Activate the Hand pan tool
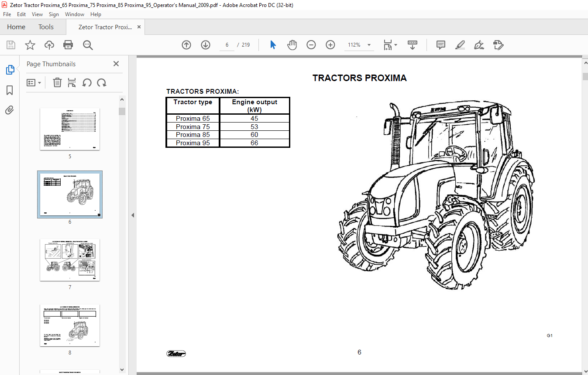This screenshot has height=375, width=588. [292, 45]
